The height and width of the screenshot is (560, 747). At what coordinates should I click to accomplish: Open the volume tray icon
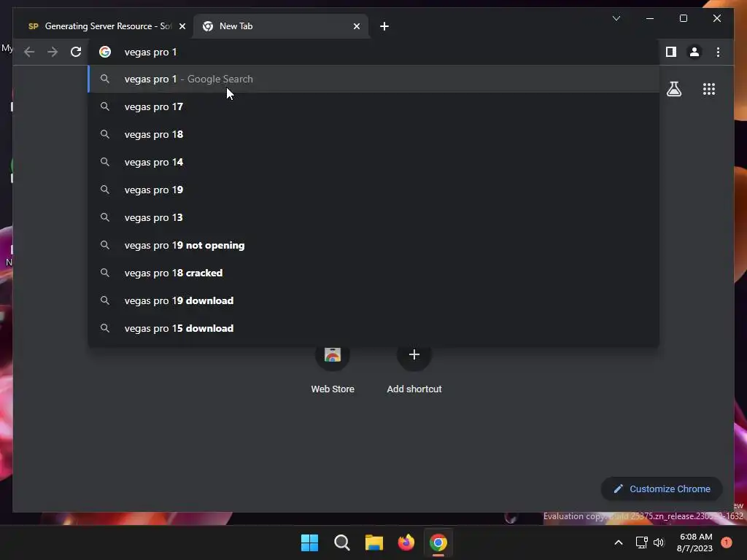click(x=659, y=542)
